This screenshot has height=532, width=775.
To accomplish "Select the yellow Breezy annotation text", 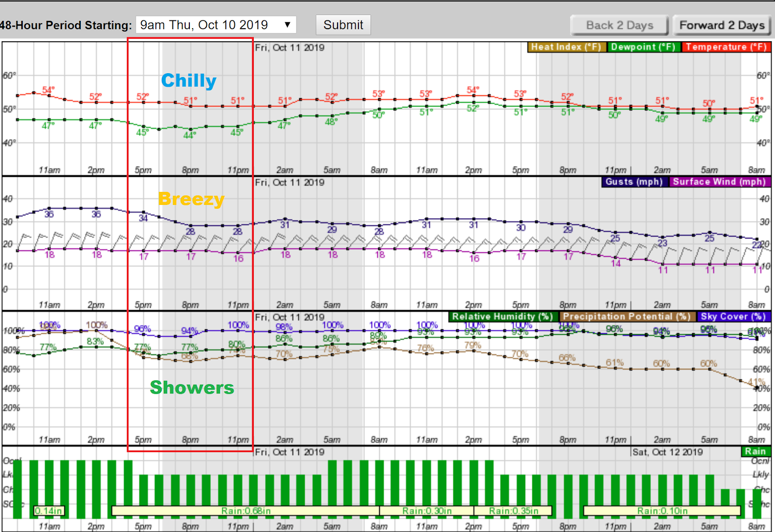I will coord(191,199).
